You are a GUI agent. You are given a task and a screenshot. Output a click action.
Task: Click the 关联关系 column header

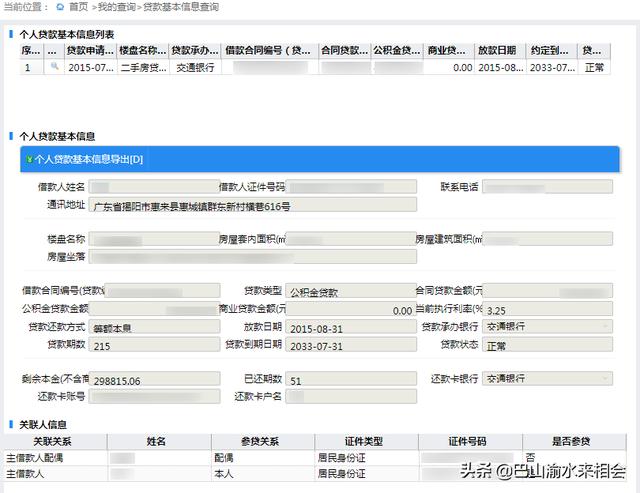[x=53, y=442]
